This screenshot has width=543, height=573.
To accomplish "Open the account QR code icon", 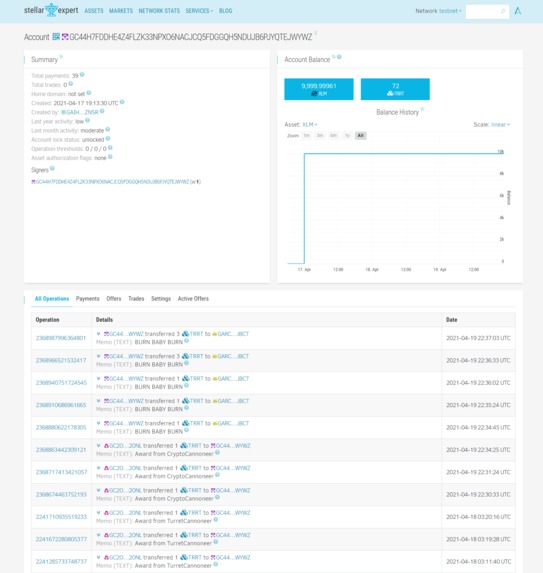I will (x=56, y=37).
